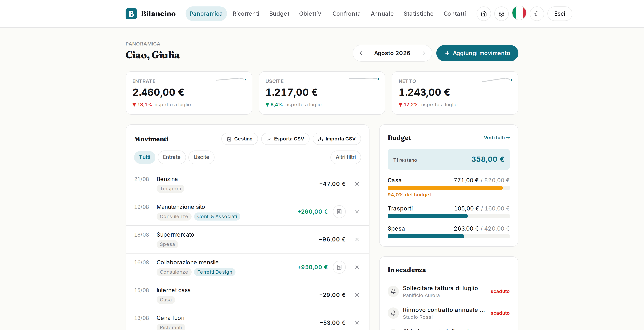Click 'Sollecitare fattura di luglio' reminder
644x330 pixels.
(x=449, y=291)
